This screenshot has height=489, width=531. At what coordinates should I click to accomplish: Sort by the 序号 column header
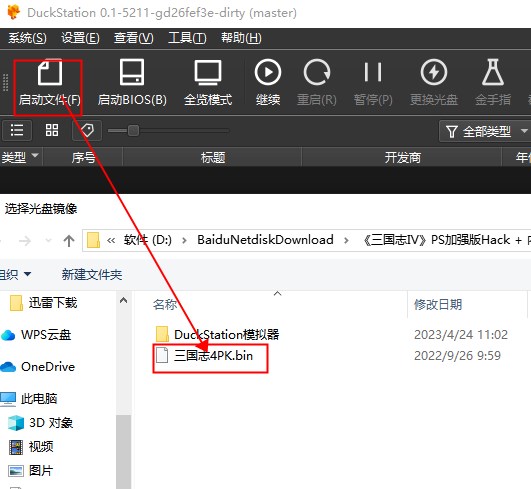pos(83,157)
